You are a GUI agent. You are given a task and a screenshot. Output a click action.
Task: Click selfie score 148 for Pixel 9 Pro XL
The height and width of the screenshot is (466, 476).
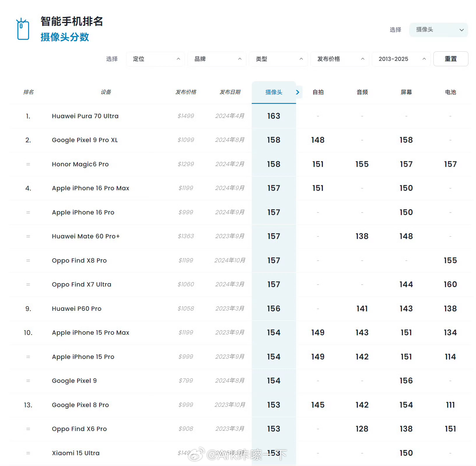click(318, 140)
